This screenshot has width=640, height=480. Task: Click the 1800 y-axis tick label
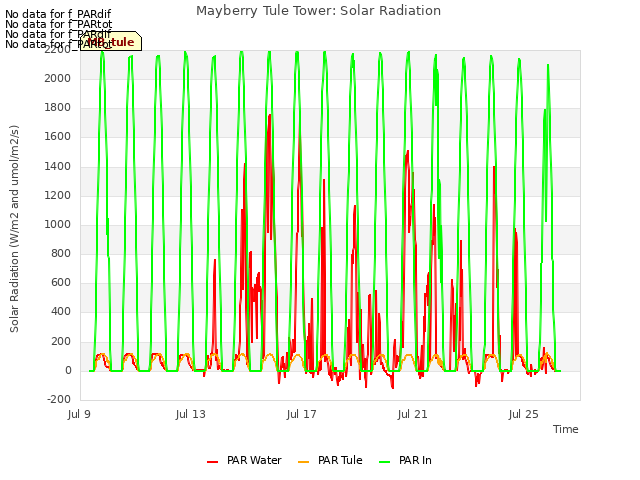(x=58, y=108)
